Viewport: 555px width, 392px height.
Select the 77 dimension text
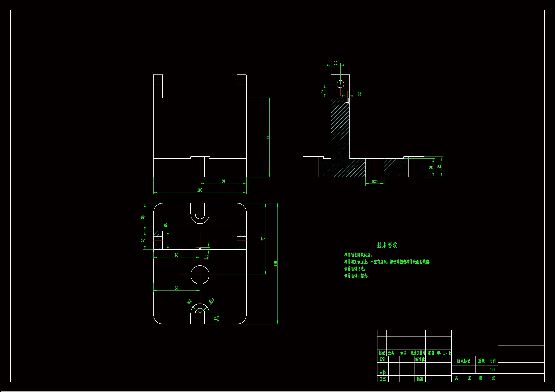263,239
